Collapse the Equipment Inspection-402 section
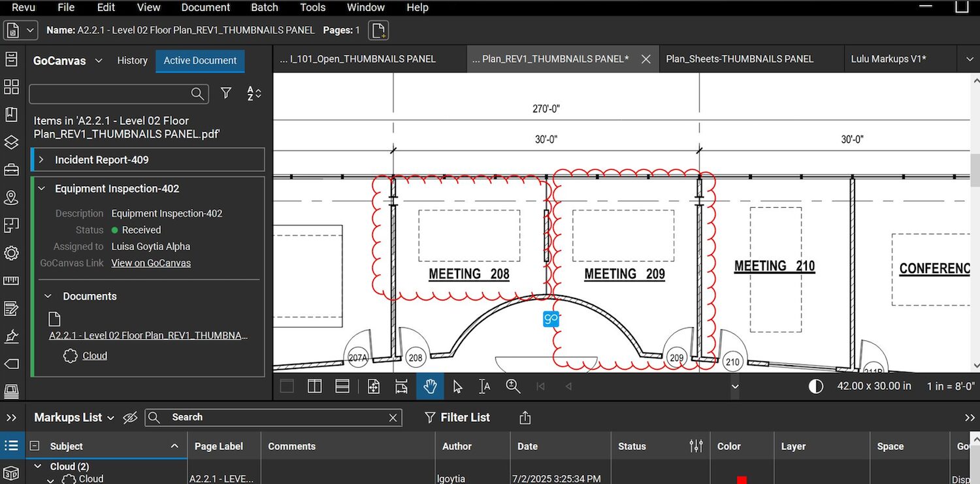 point(41,188)
